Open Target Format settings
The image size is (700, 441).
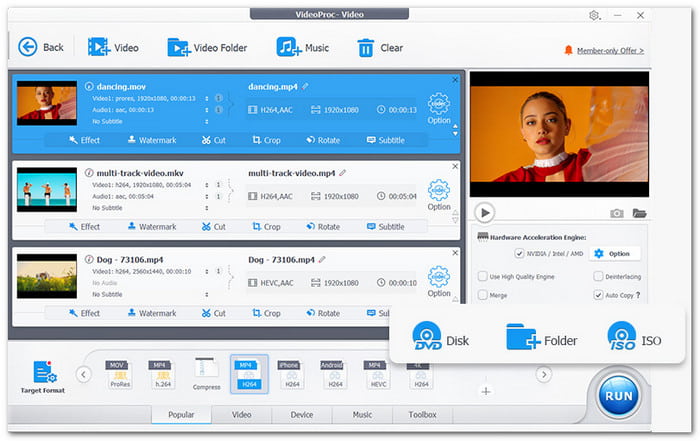coord(43,378)
